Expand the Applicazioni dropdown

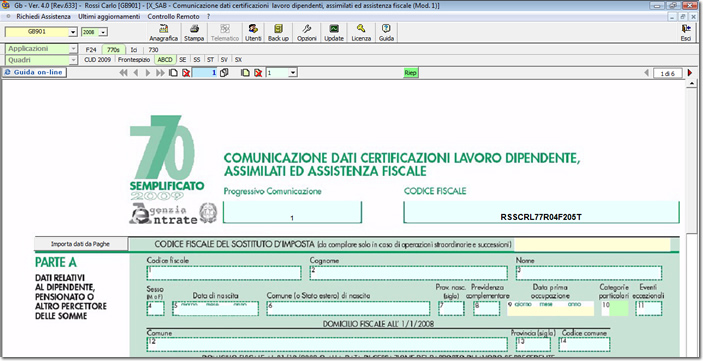tap(73, 49)
